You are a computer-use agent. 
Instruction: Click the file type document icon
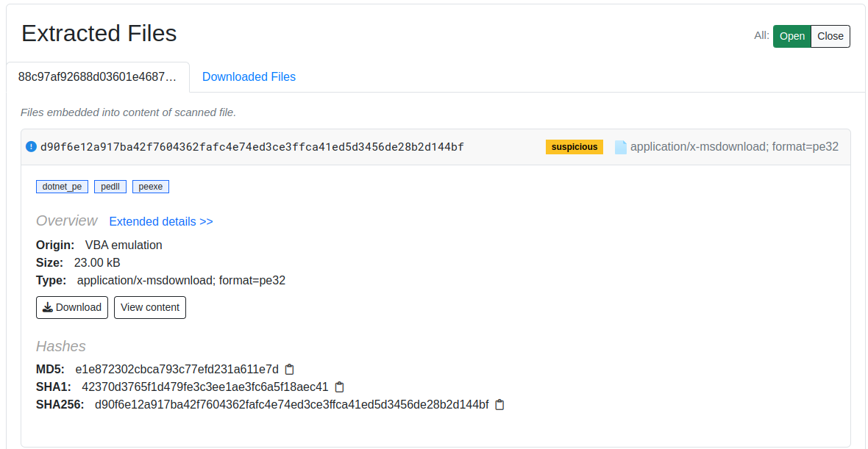click(x=621, y=147)
